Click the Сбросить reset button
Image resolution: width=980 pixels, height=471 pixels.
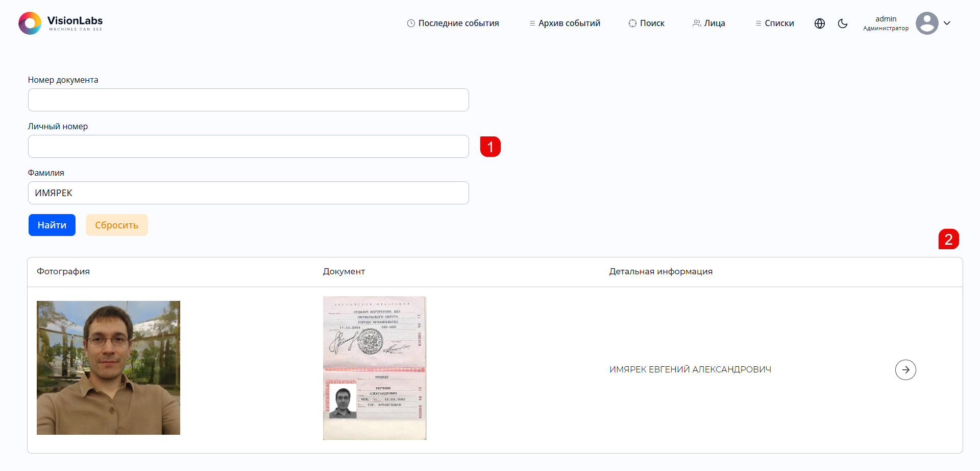tap(116, 225)
